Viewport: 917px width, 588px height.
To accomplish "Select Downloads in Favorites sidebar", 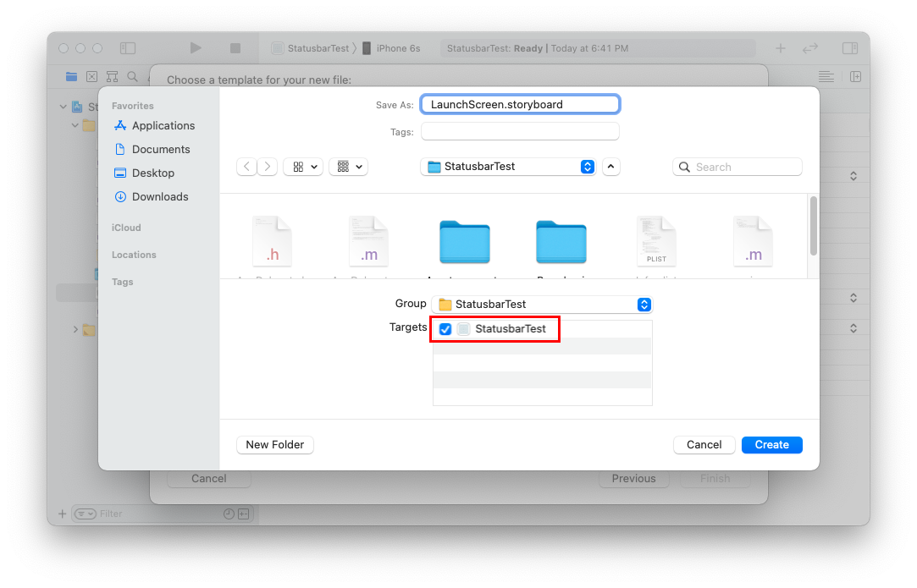I will (152, 197).
